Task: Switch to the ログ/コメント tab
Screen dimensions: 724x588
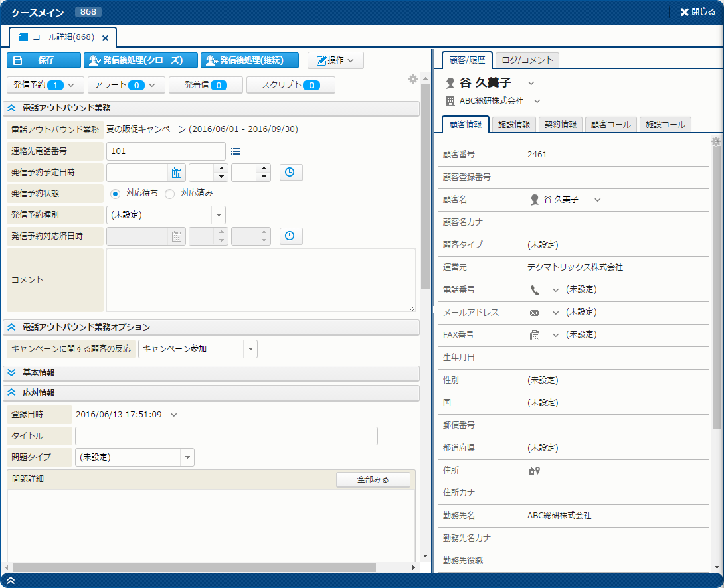Action: pos(527,60)
